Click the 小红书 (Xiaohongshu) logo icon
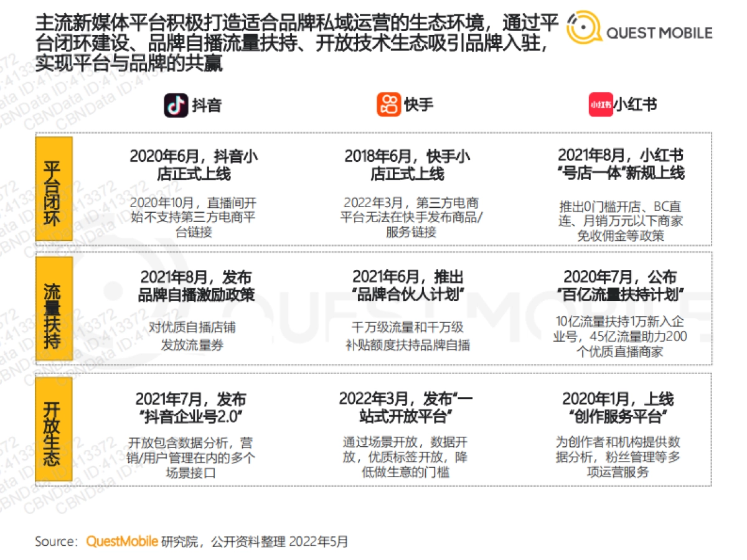The height and width of the screenshot is (560, 747). [x=600, y=105]
